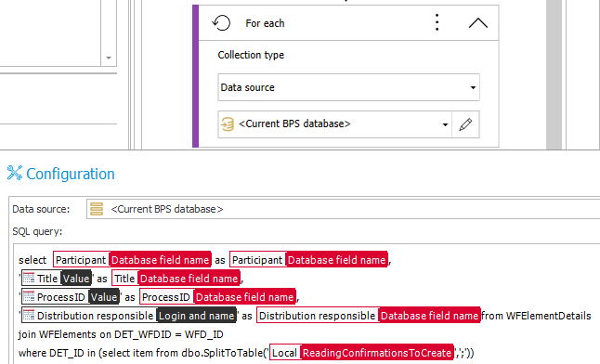Image resolution: width=600 pixels, height=364 pixels.
Task: Click the 'select' keyword in the SQL query
Action: point(33,260)
